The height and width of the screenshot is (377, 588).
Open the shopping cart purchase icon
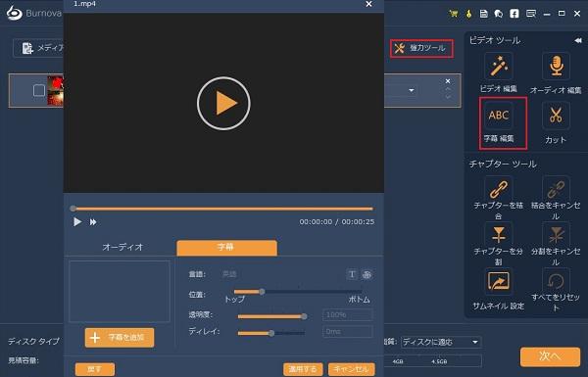(454, 14)
